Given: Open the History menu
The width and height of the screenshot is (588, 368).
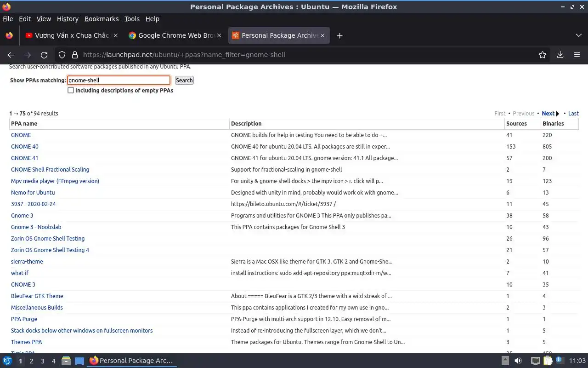Looking at the screenshot, I should [x=68, y=19].
